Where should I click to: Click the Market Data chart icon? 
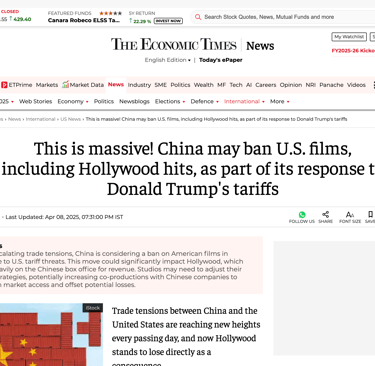pyautogui.click(x=65, y=84)
